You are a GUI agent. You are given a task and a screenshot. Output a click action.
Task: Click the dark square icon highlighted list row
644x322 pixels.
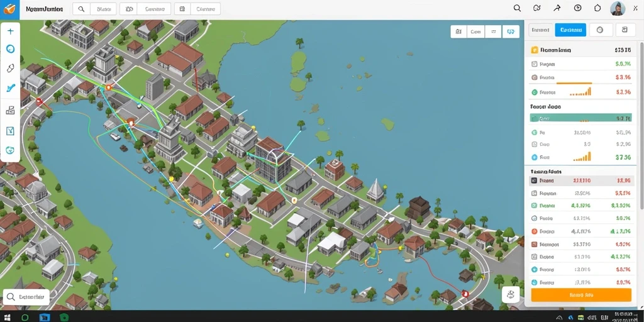[x=581, y=180]
